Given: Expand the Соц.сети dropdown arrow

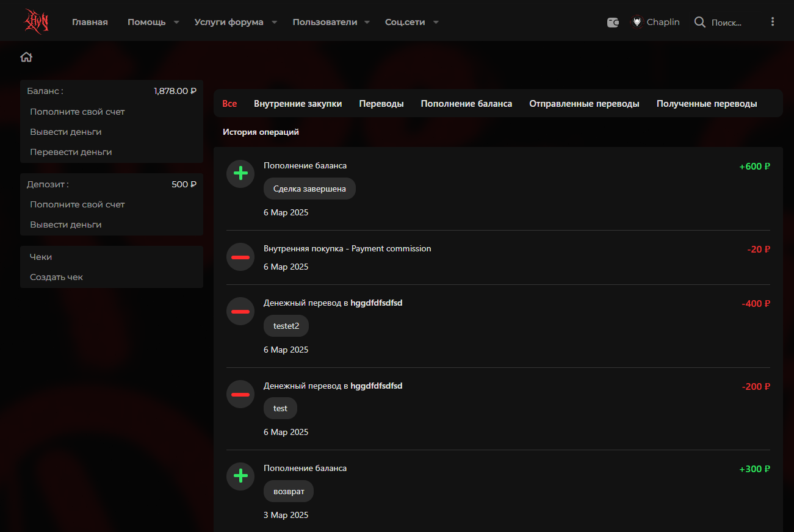Looking at the screenshot, I should pyautogui.click(x=436, y=23).
